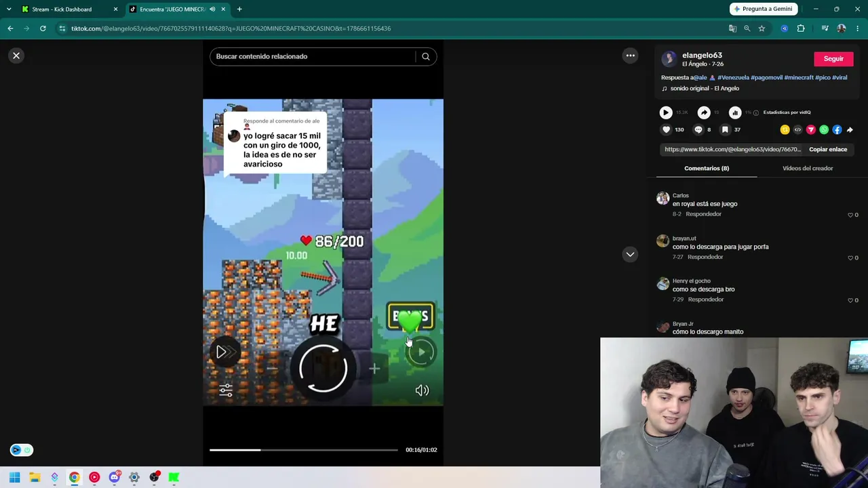
Task: Repost using the yellow repost icon
Action: point(785,129)
